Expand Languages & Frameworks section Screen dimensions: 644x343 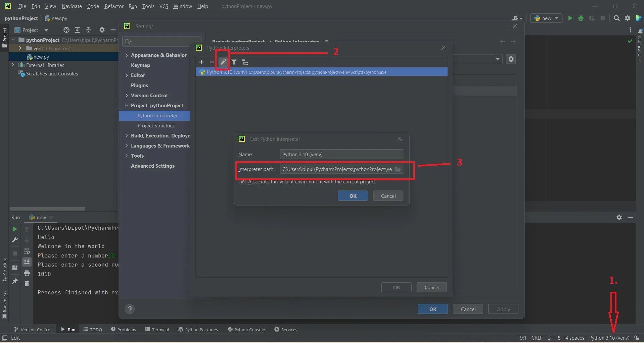click(127, 146)
